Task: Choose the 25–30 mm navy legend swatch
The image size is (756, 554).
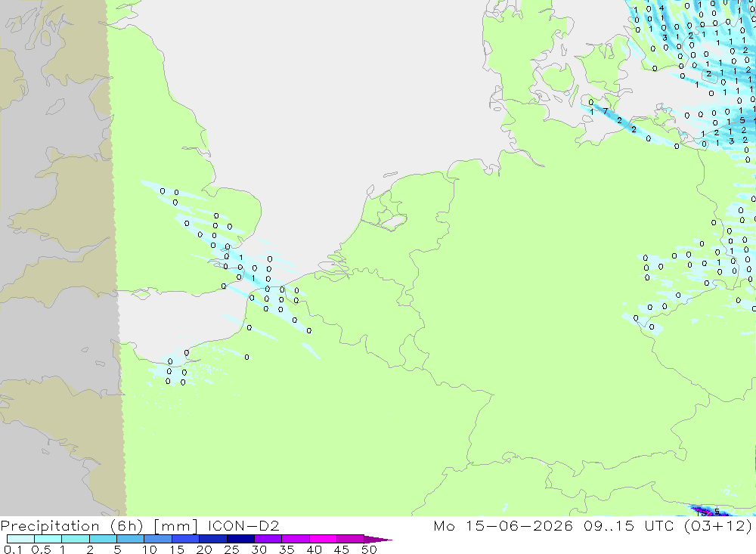Action: coord(240,539)
